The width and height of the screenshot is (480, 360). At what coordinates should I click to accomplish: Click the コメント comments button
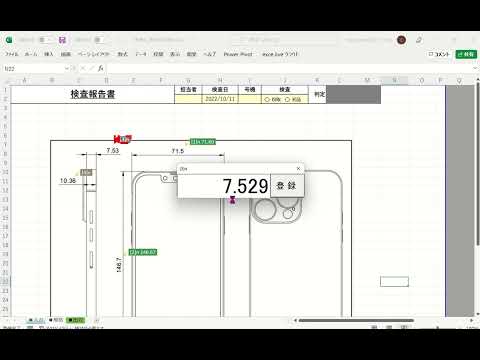[439, 54]
